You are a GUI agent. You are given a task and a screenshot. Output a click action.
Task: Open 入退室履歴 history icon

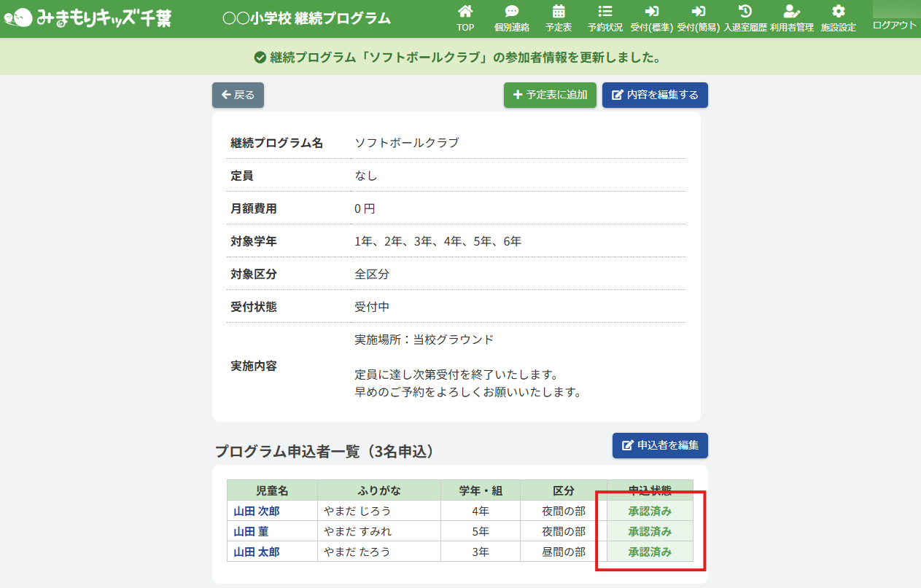pyautogui.click(x=745, y=12)
